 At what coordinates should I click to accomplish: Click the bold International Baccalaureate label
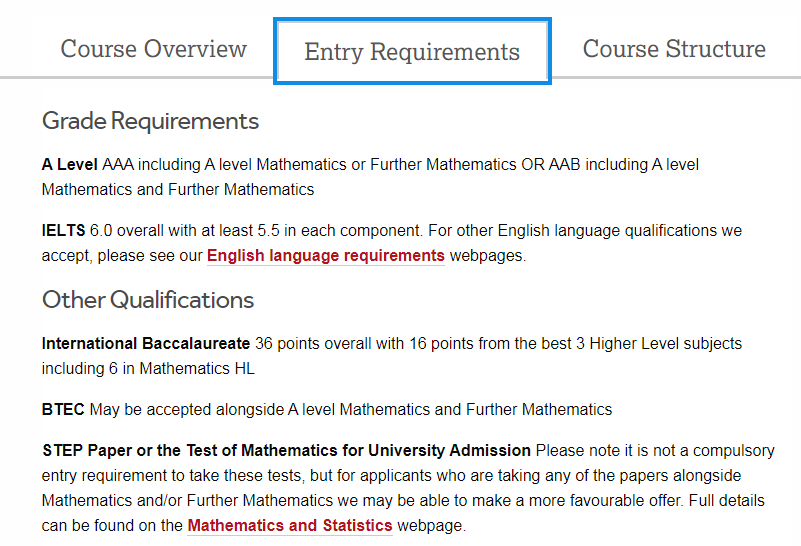146,344
